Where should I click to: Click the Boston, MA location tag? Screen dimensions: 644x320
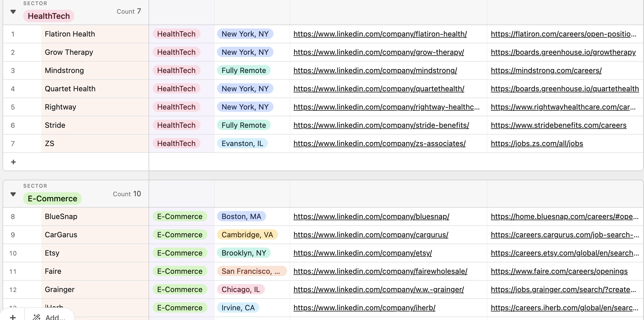[x=241, y=216]
